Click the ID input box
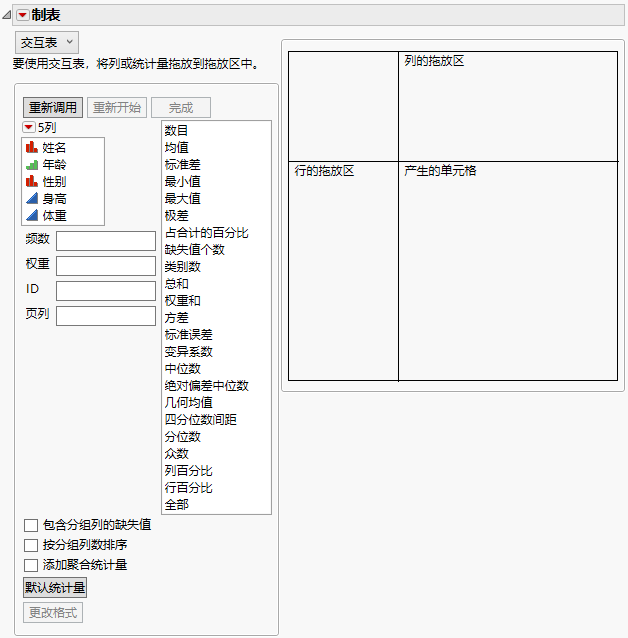Image resolution: width=628 pixels, height=638 pixels. pyautogui.click(x=106, y=291)
